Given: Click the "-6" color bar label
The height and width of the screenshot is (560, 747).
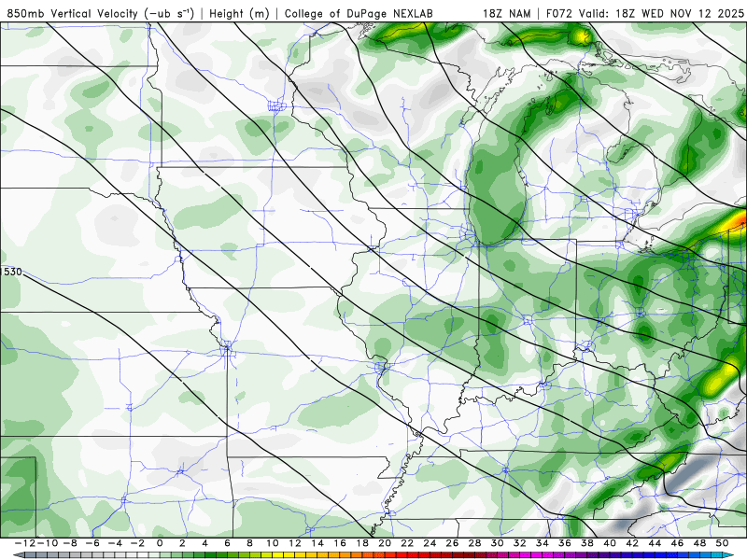Looking at the screenshot, I should point(92,543).
